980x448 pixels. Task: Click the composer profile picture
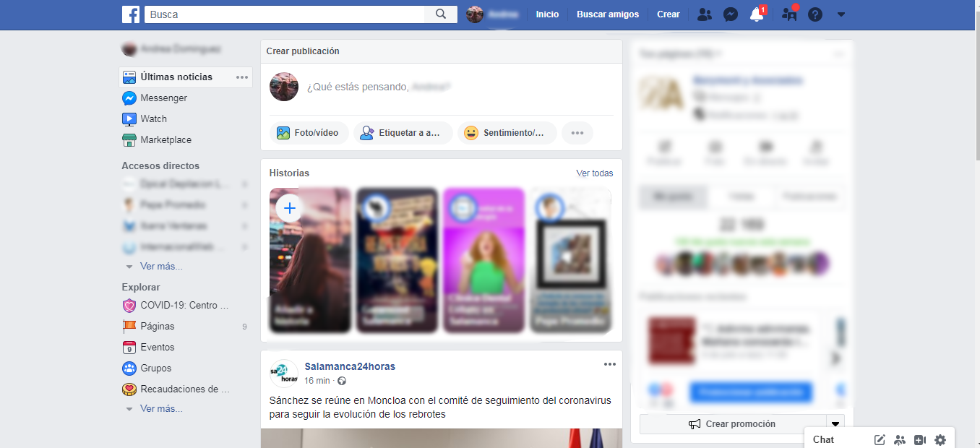point(284,87)
